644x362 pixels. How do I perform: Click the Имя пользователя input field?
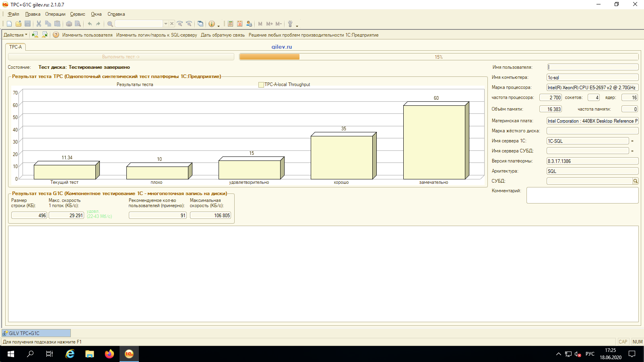click(592, 67)
